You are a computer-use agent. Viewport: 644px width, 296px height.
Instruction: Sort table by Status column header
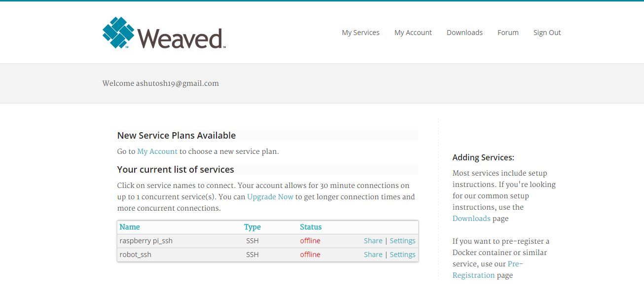coord(311,227)
